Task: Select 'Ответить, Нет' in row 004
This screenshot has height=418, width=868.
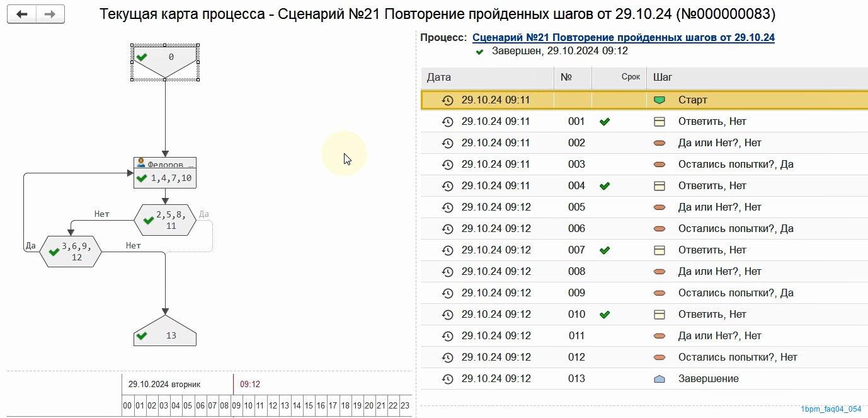Action: tap(712, 186)
